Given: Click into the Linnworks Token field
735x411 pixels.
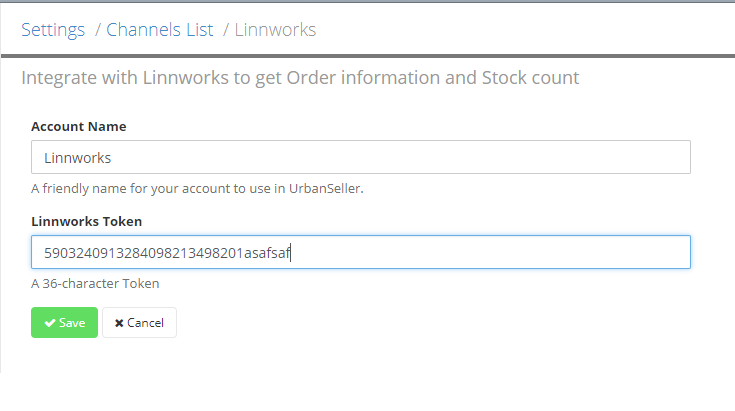Looking at the screenshot, I should pyautogui.click(x=360, y=252).
